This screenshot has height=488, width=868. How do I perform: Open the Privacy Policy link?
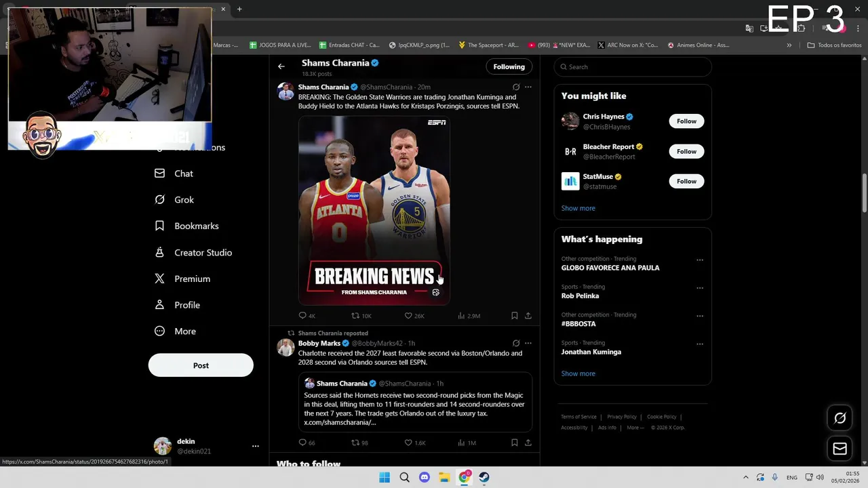point(622,417)
